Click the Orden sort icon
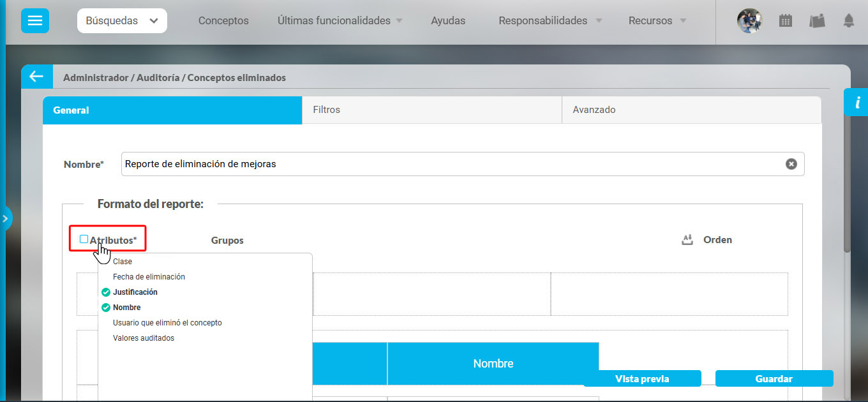The width and height of the screenshot is (868, 402). [x=687, y=240]
